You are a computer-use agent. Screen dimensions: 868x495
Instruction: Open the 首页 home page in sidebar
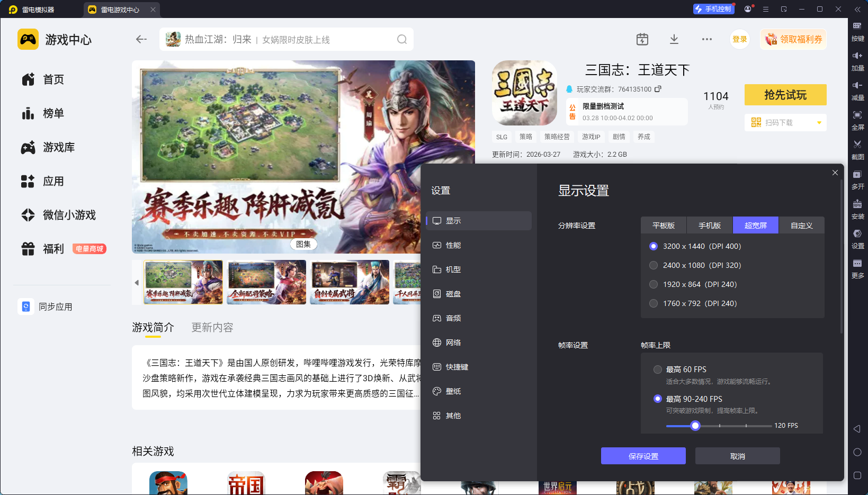pos(43,79)
